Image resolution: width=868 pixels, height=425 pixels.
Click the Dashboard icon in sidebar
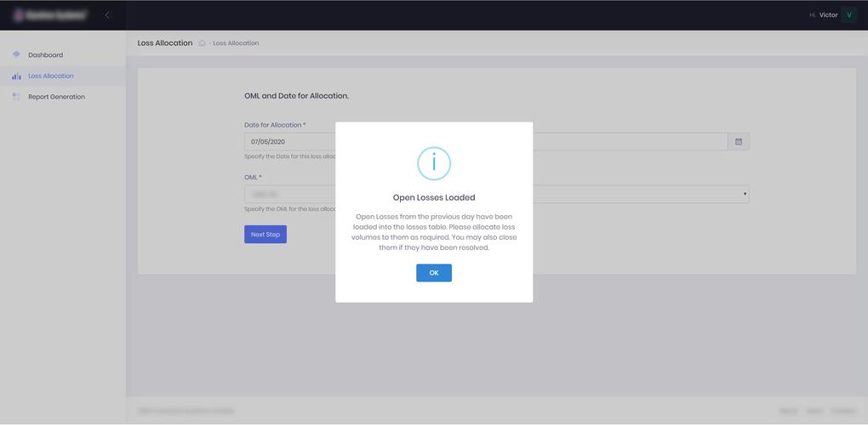coord(16,54)
